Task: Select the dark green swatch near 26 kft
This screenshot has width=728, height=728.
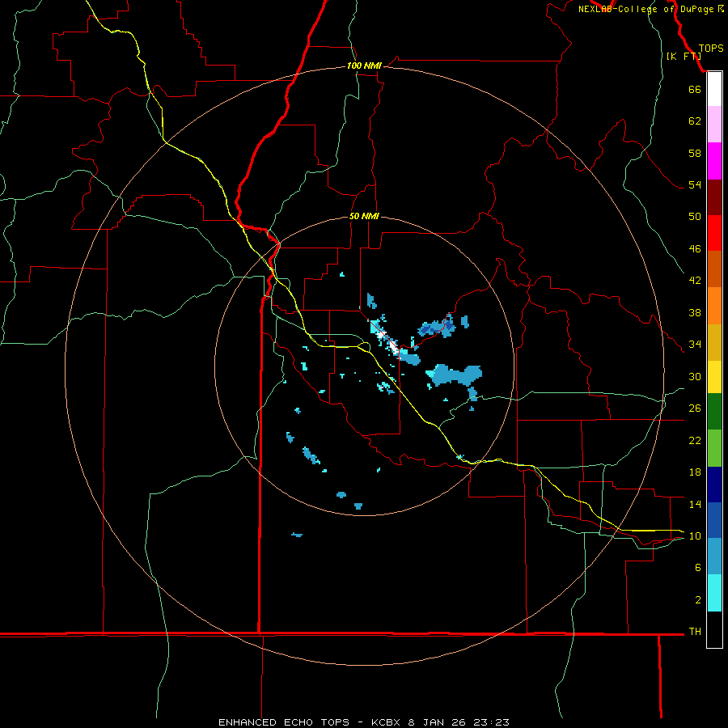Action: pos(714,412)
